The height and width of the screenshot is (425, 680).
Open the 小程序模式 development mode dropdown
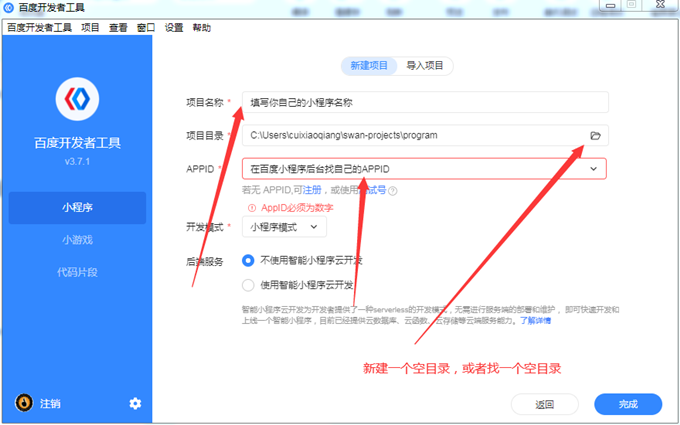coord(284,227)
